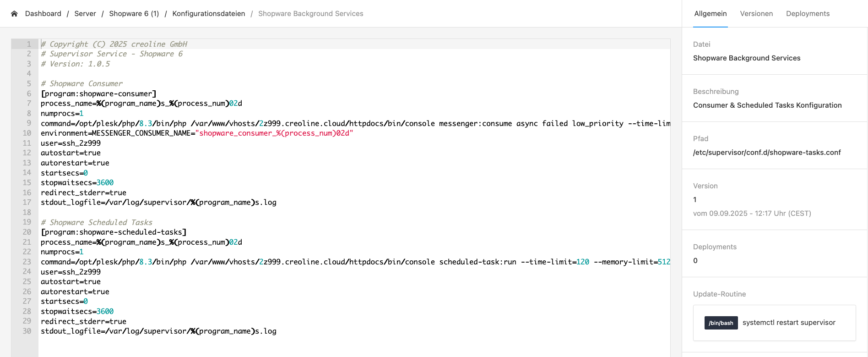Screen dimensions: 868x357
Task: Click the '[program:shopware-consumer]' section header
Action: point(98,93)
